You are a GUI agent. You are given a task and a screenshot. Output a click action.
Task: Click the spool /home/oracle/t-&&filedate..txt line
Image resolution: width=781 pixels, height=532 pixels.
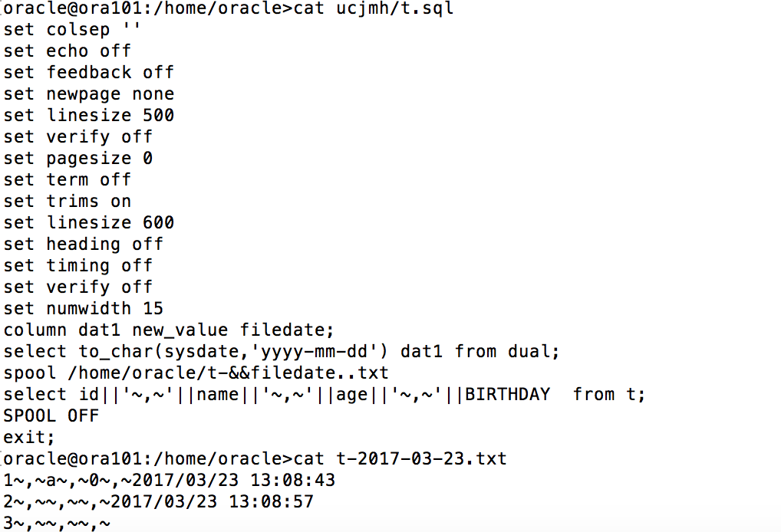point(196,373)
